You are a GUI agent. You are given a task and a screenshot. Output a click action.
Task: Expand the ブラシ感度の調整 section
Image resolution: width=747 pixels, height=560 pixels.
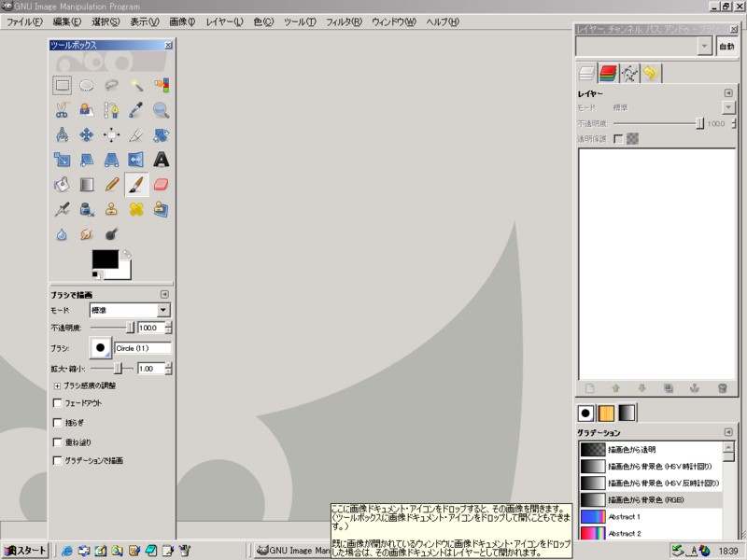[57, 385]
